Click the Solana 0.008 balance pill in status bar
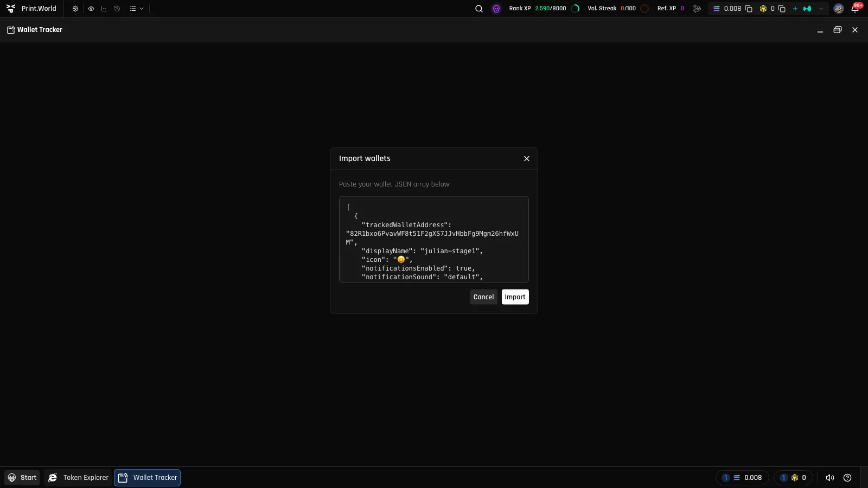 [742, 478]
